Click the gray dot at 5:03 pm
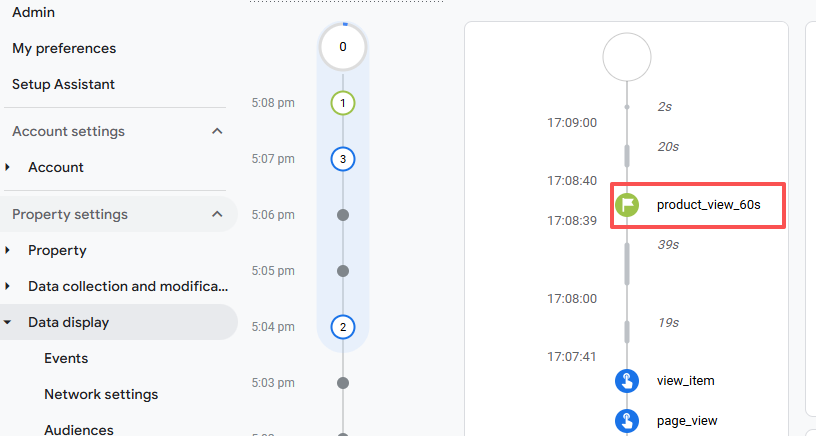The width and height of the screenshot is (816, 436). point(343,383)
